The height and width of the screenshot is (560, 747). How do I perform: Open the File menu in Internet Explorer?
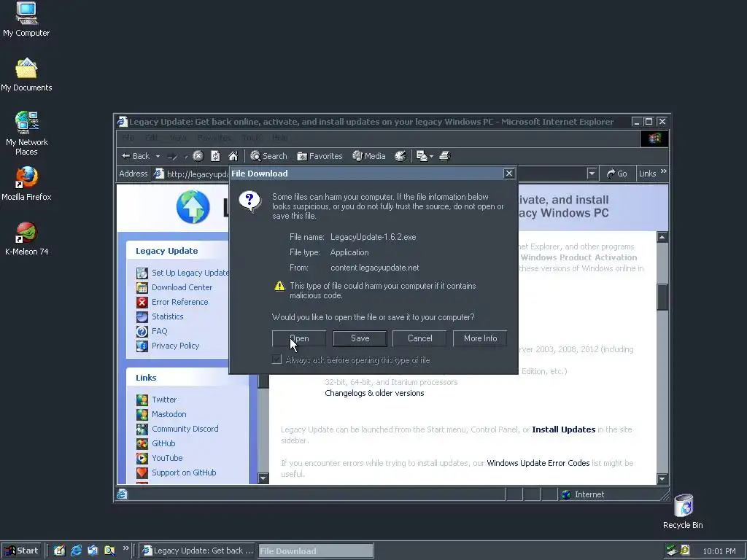tap(128, 138)
